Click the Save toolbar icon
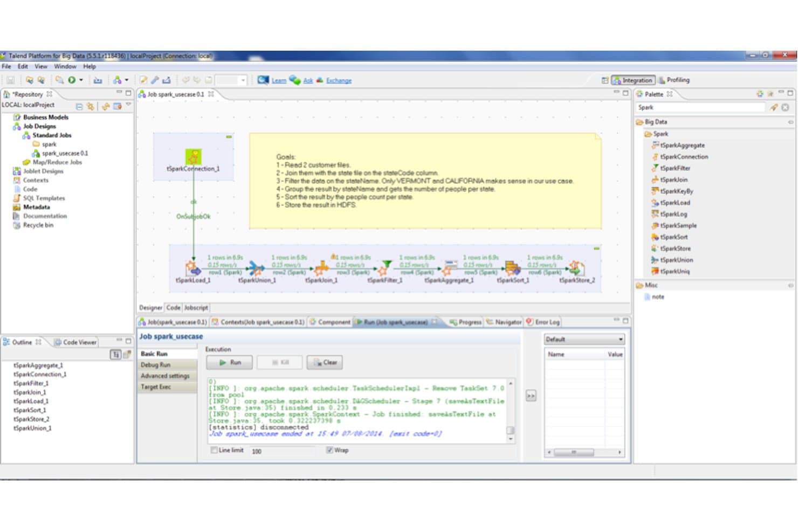 [x=10, y=80]
